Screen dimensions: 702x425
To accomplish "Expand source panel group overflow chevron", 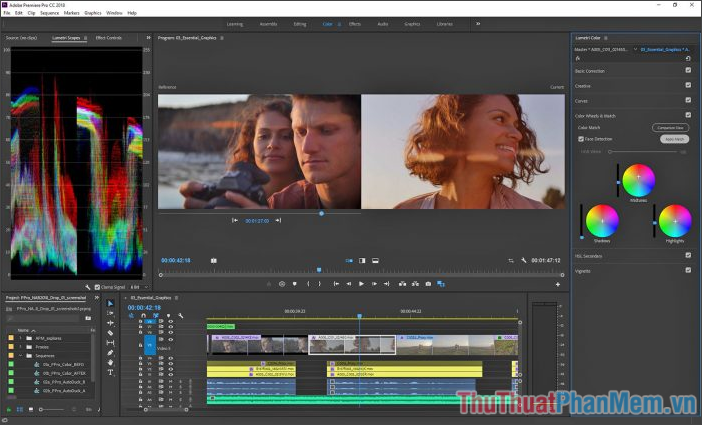I will pyautogui.click(x=148, y=38).
